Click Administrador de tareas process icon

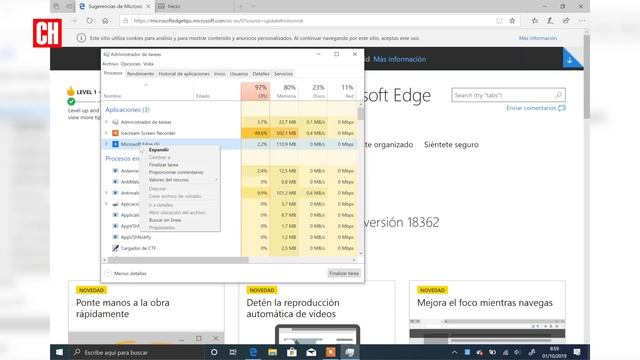point(116,122)
